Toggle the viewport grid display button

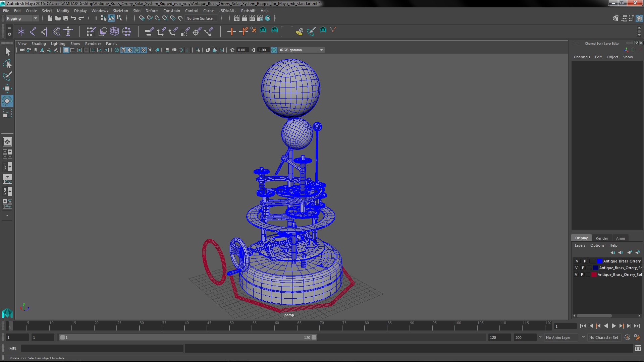click(x=66, y=50)
